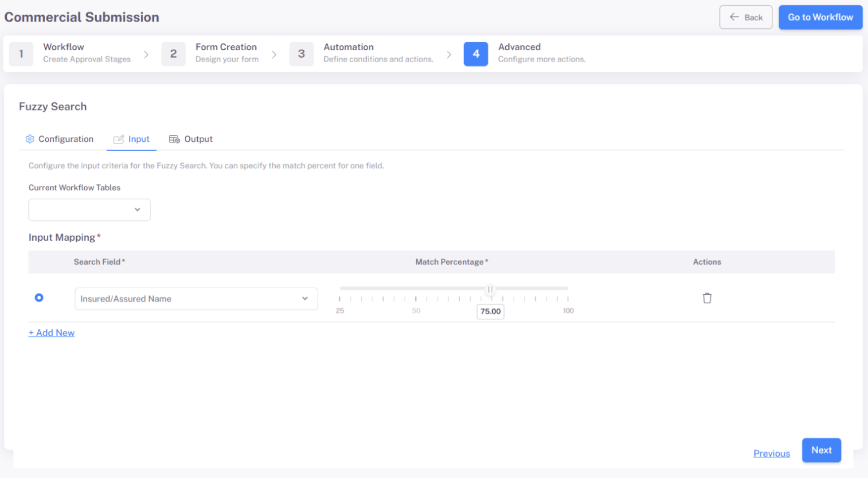Click step 1 Workflow badge
This screenshot has width=868, height=478.
pos(21,54)
